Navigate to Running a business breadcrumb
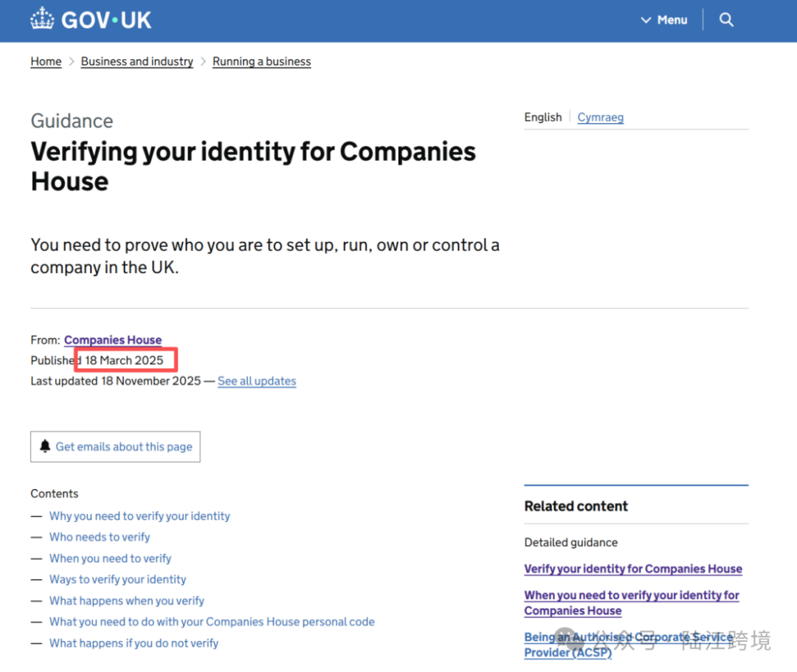797x672 pixels. (261, 61)
